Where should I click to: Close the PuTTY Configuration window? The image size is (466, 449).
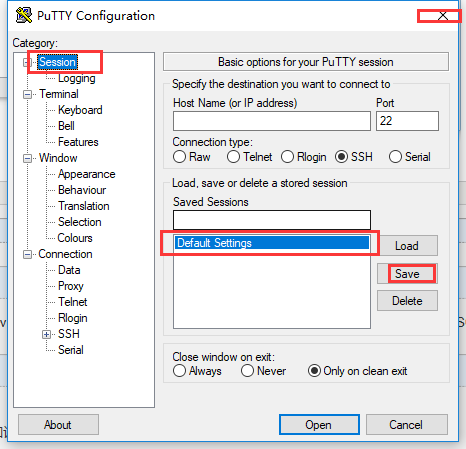coord(443,16)
